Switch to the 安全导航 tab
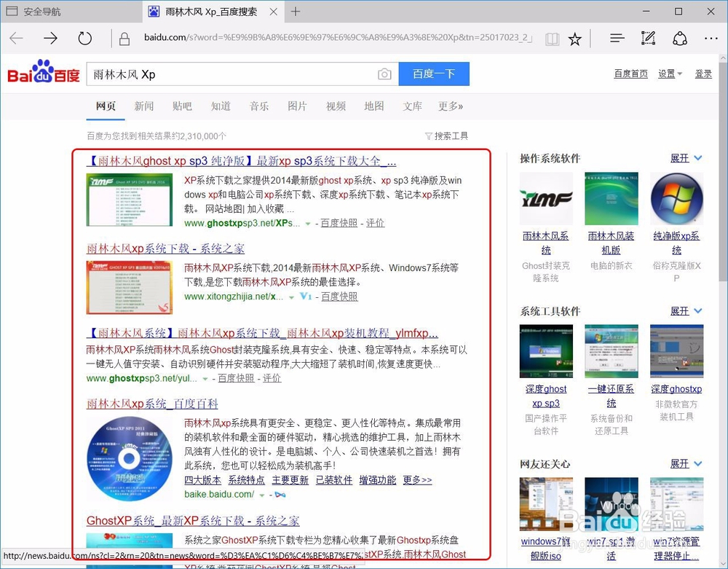 tap(71, 12)
